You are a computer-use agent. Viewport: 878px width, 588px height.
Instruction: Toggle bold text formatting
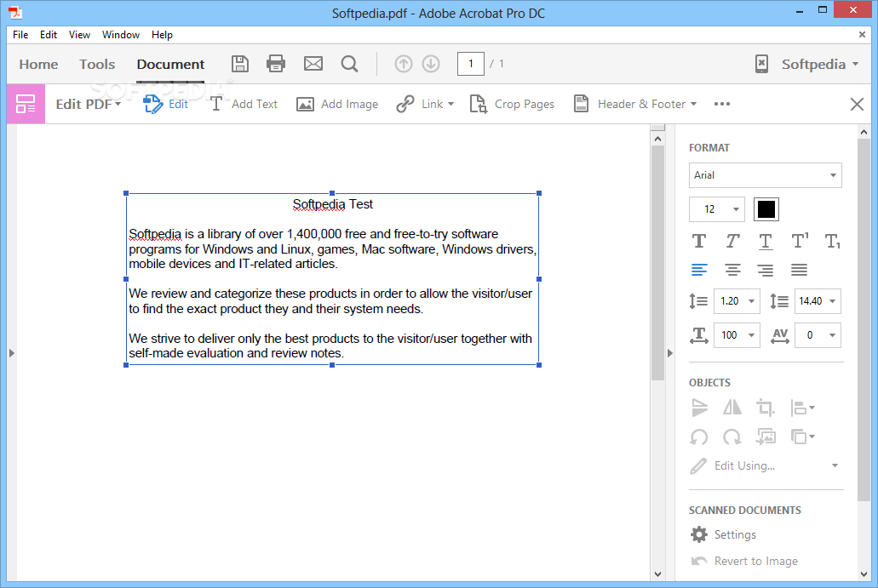pyautogui.click(x=699, y=241)
